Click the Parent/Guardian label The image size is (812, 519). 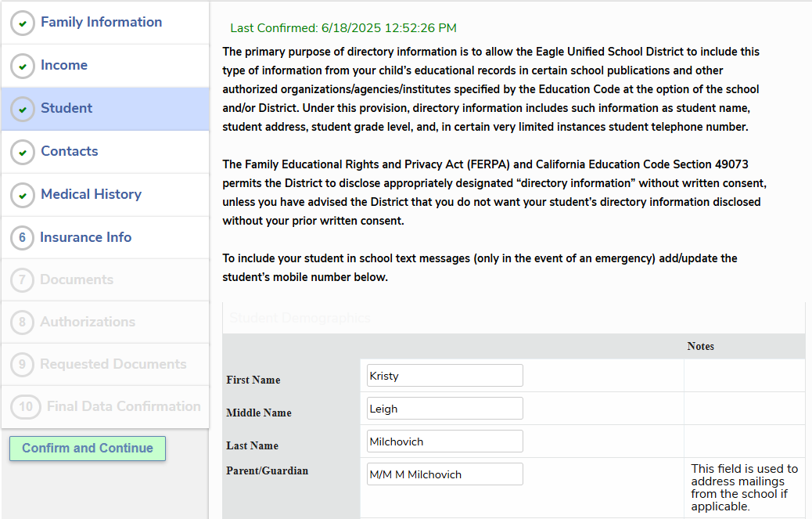click(x=268, y=470)
